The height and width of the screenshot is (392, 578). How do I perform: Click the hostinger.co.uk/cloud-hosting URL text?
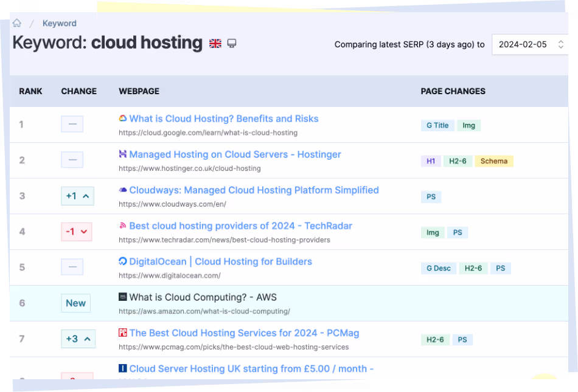coord(189,168)
